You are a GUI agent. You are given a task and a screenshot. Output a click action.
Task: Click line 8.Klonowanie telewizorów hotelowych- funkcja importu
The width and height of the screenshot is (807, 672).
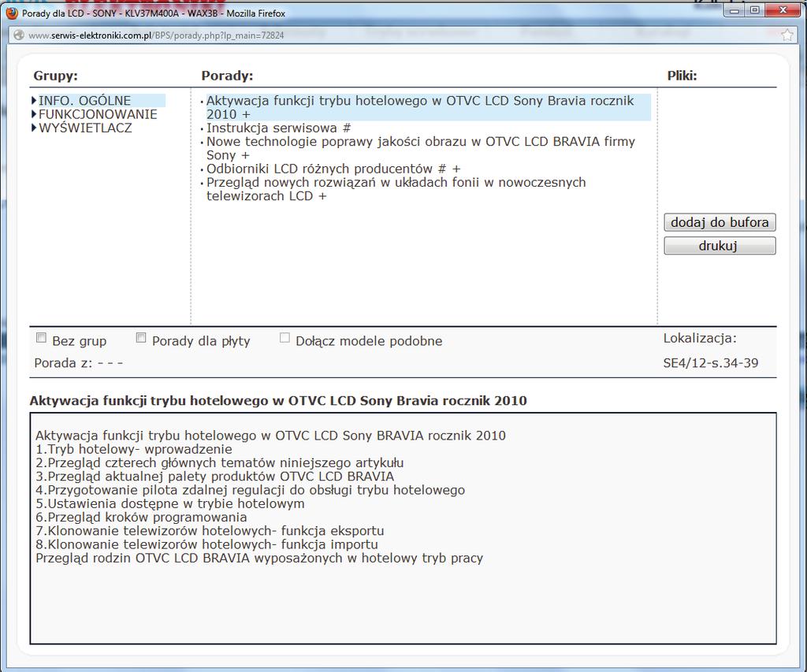click(x=206, y=544)
